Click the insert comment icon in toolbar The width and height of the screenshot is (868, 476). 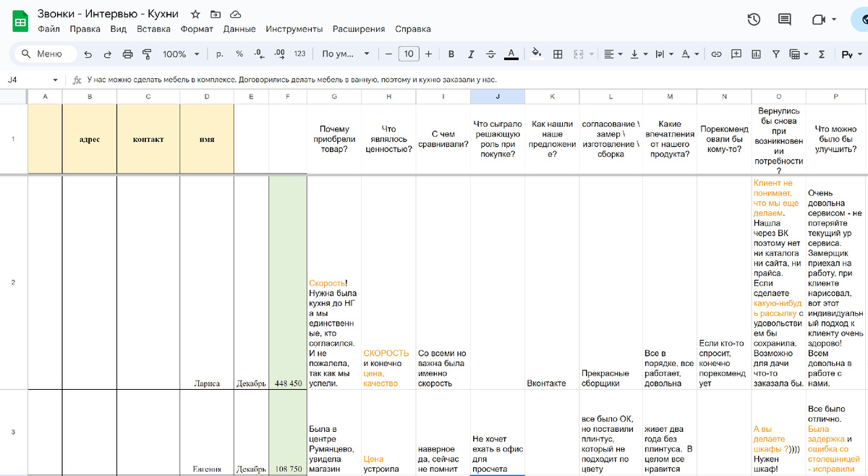pyautogui.click(x=736, y=54)
